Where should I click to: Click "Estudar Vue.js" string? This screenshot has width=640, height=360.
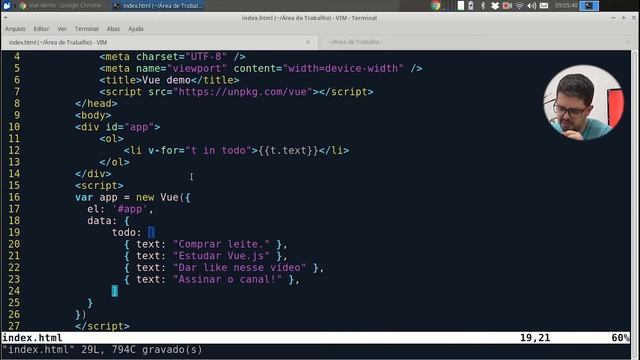[x=221, y=256]
